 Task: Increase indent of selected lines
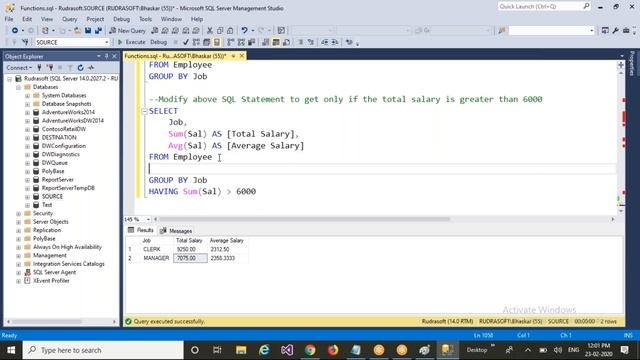coord(335,42)
